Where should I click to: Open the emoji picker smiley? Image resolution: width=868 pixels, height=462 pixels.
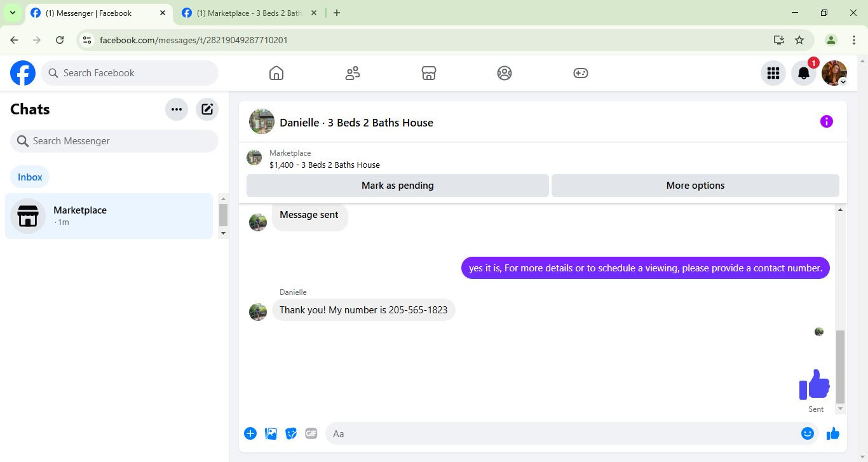(808, 433)
